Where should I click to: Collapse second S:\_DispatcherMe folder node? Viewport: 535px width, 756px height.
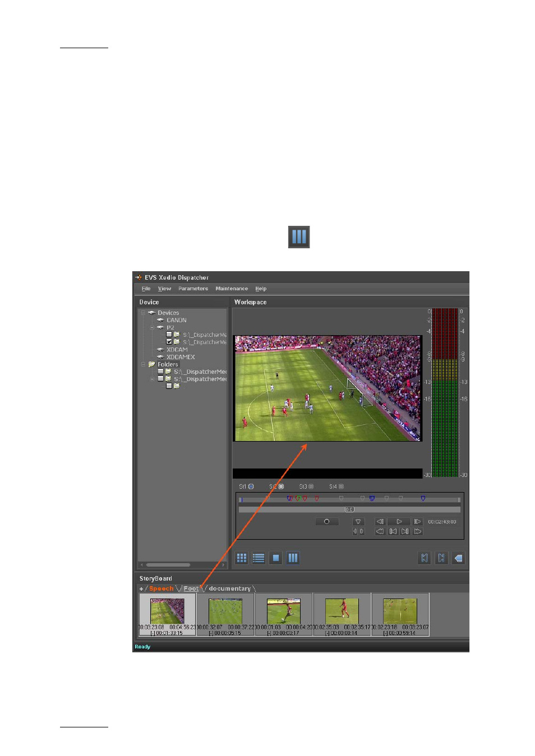click(152, 379)
